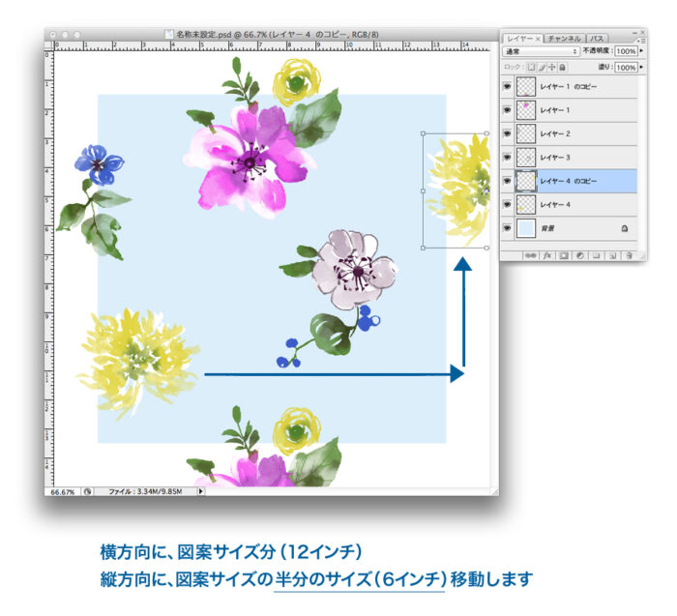677x616 pixels.
Task: Select layer named レイヤー 4
Action: click(x=555, y=205)
